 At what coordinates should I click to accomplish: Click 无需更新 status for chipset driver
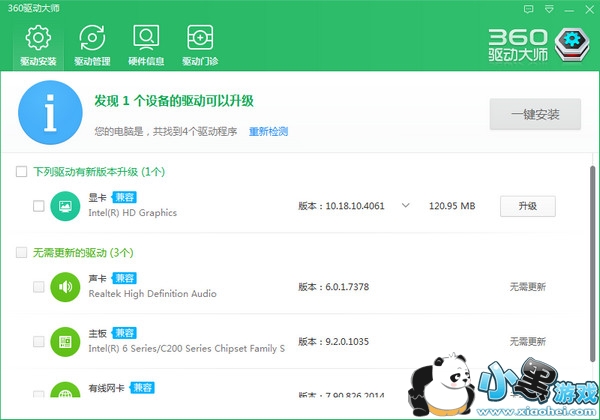coord(528,342)
